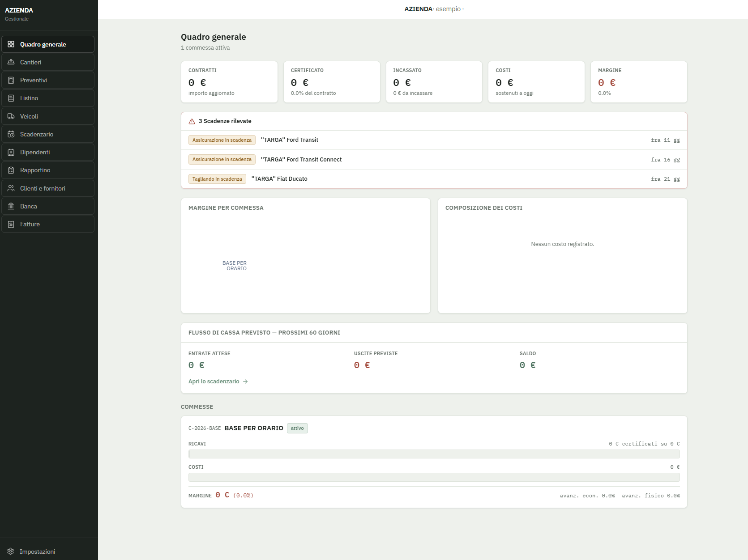Click the Cantieri hard-hat icon

point(11,62)
